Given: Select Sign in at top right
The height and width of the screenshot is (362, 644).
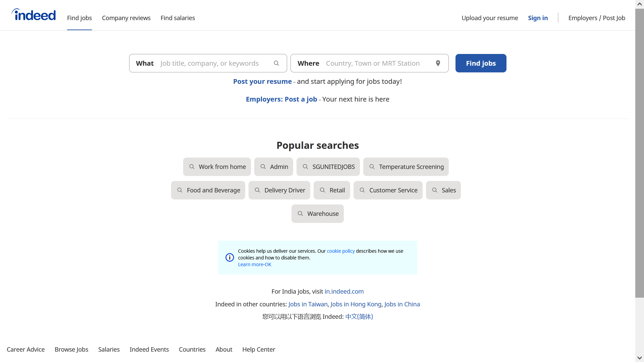Looking at the screenshot, I should tap(538, 18).
